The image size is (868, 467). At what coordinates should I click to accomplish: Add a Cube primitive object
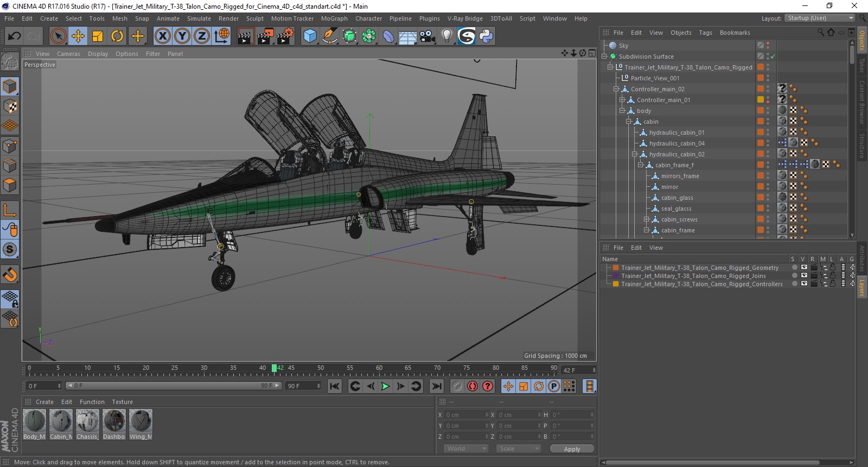(x=310, y=36)
